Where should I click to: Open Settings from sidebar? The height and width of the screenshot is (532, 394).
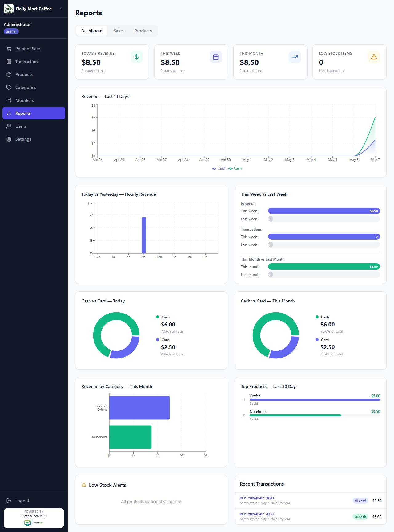pyautogui.click(x=34, y=139)
